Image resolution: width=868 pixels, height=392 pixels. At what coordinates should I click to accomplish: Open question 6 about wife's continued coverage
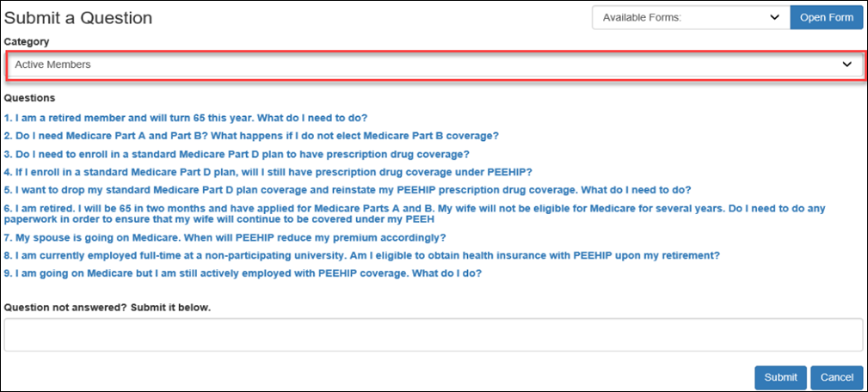pyautogui.click(x=415, y=213)
